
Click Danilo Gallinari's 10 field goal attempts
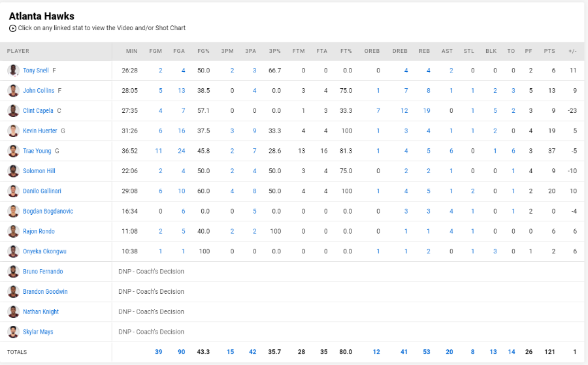[182, 191]
